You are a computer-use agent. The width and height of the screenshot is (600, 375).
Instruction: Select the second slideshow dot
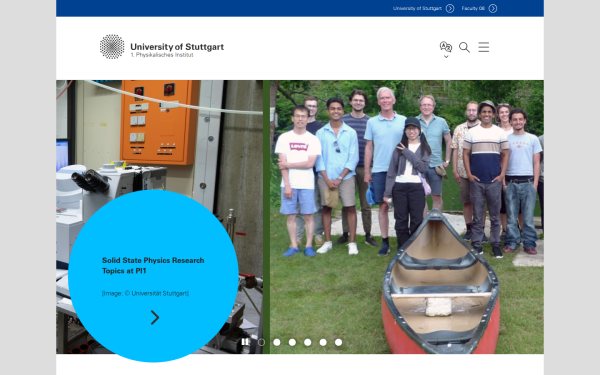pyautogui.click(x=277, y=342)
